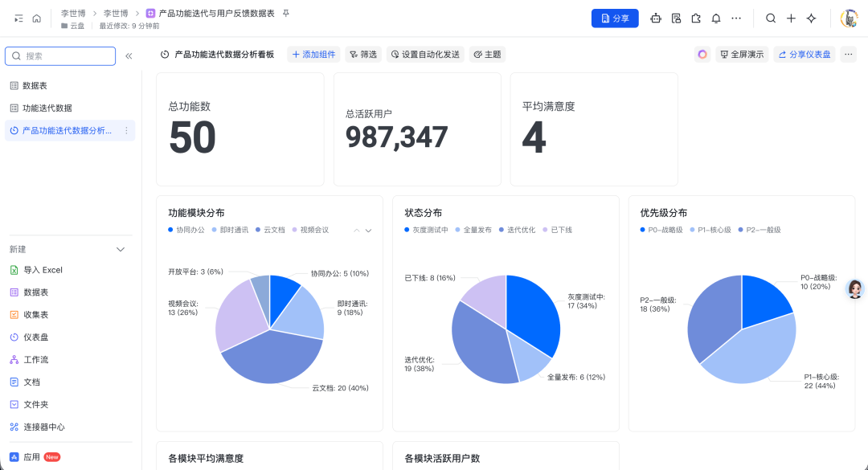
Task: Collapse the 新建 section in sidebar
Action: (120, 249)
